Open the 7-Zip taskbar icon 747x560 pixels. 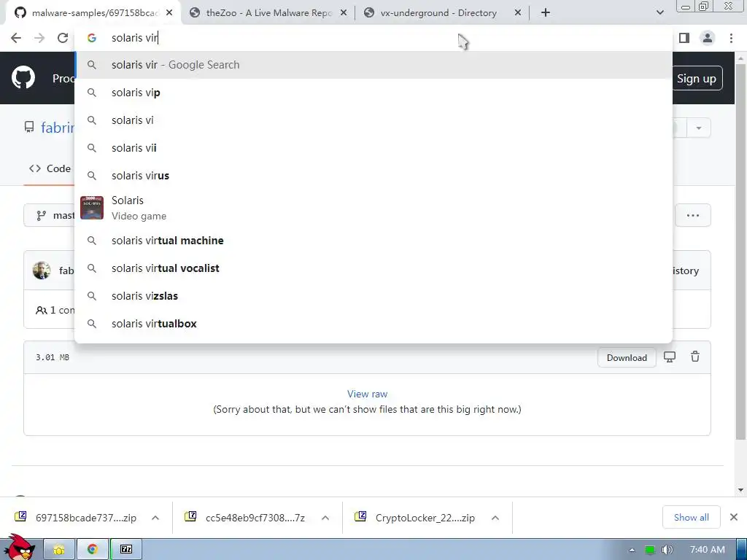click(x=126, y=550)
